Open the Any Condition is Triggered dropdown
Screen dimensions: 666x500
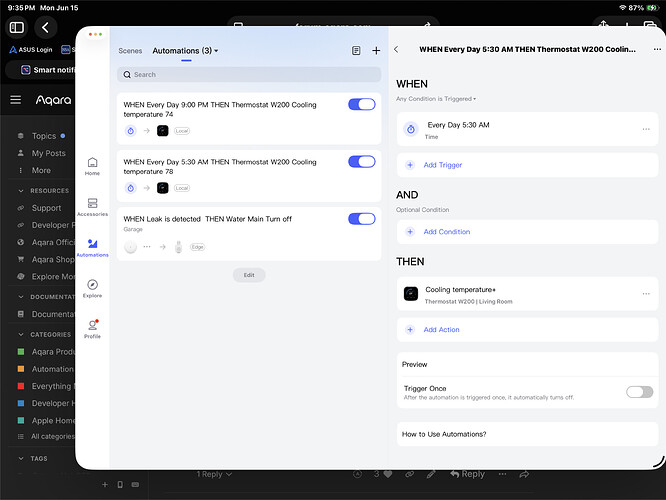pyautogui.click(x=436, y=99)
